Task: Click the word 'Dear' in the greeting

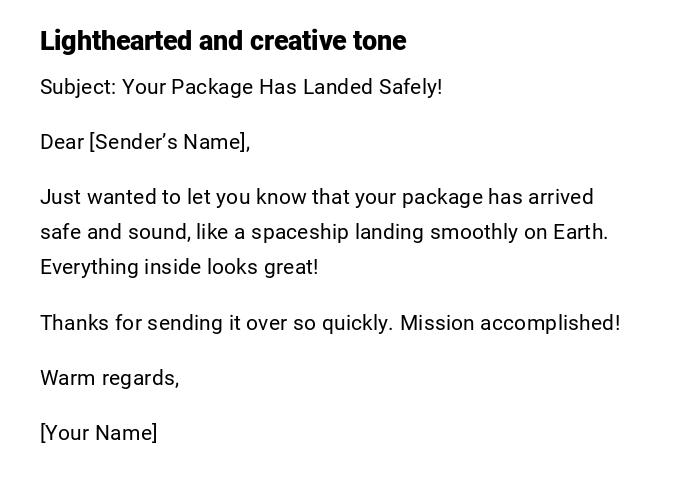Action: click(62, 142)
